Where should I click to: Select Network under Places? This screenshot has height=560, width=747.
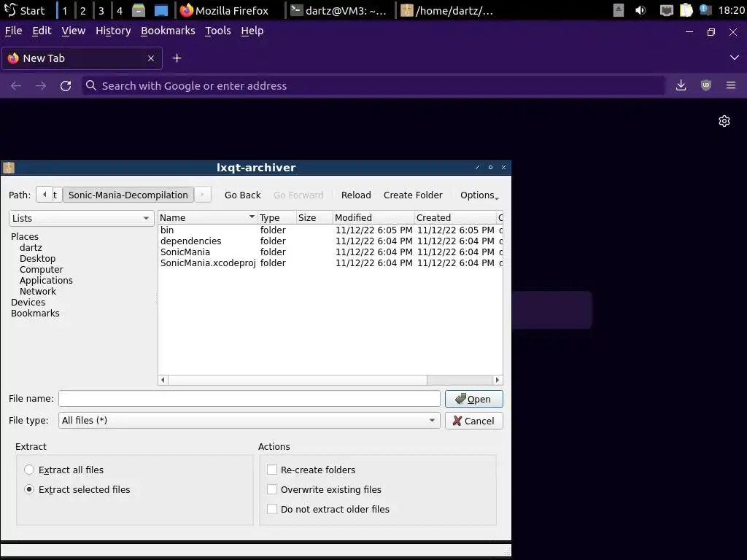point(38,292)
